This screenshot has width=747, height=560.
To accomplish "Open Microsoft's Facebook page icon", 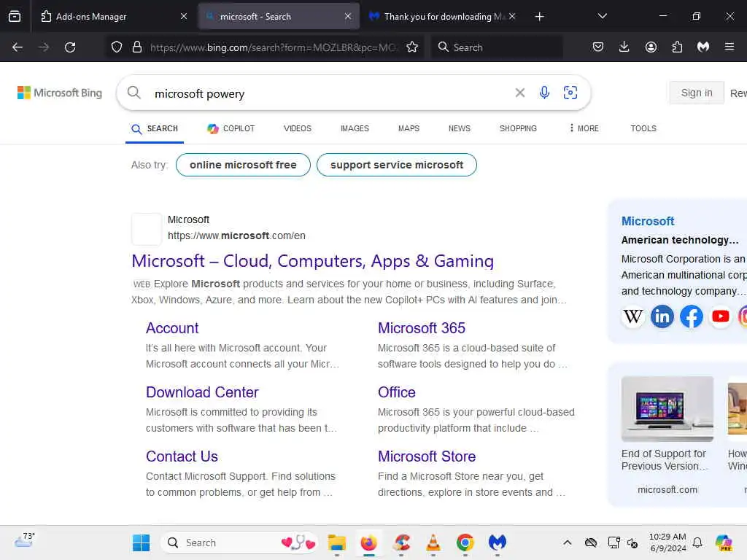I will click(692, 316).
